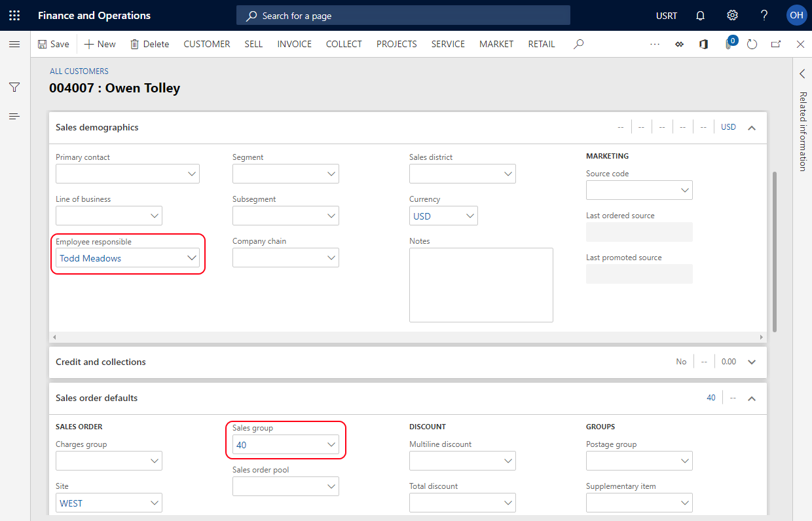Open the settings gear
The width and height of the screenshot is (812, 521).
point(732,16)
